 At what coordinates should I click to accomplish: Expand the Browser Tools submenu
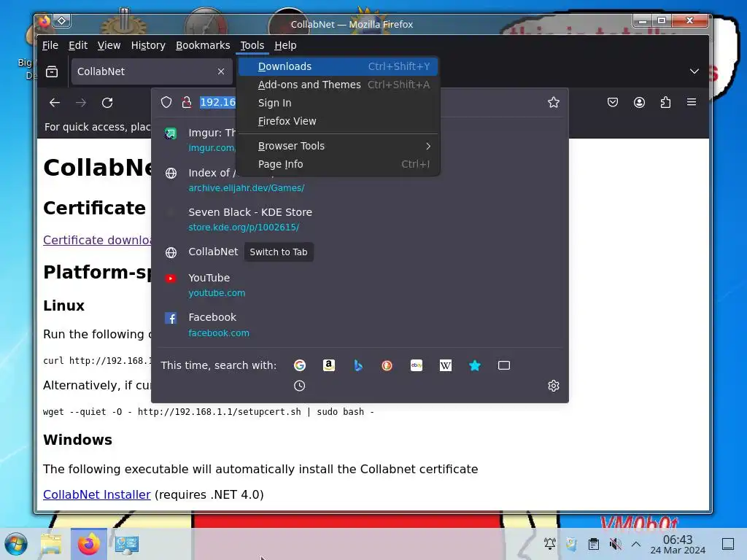click(338, 146)
